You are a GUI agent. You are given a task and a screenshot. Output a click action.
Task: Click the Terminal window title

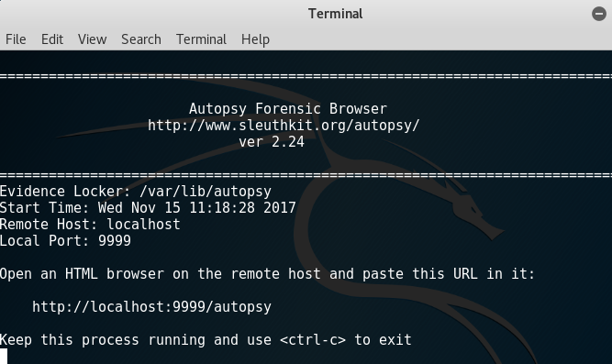click(335, 14)
